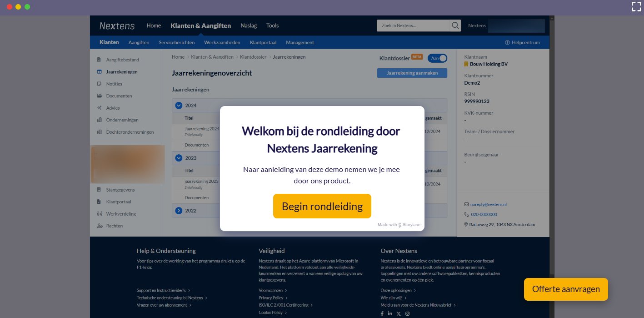
Task: Open the Naslag menu
Action: tap(249, 25)
